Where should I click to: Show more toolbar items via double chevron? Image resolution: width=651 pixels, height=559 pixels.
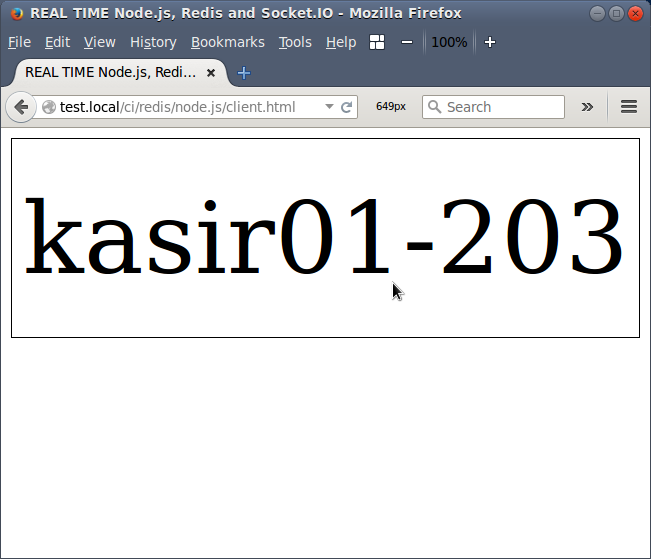(x=587, y=107)
